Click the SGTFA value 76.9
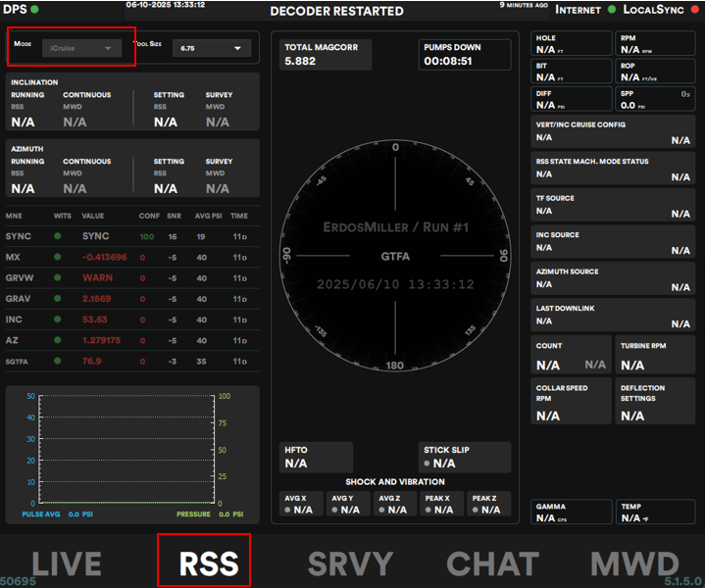Viewport: 705px width, 588px height. coord(91,361)
